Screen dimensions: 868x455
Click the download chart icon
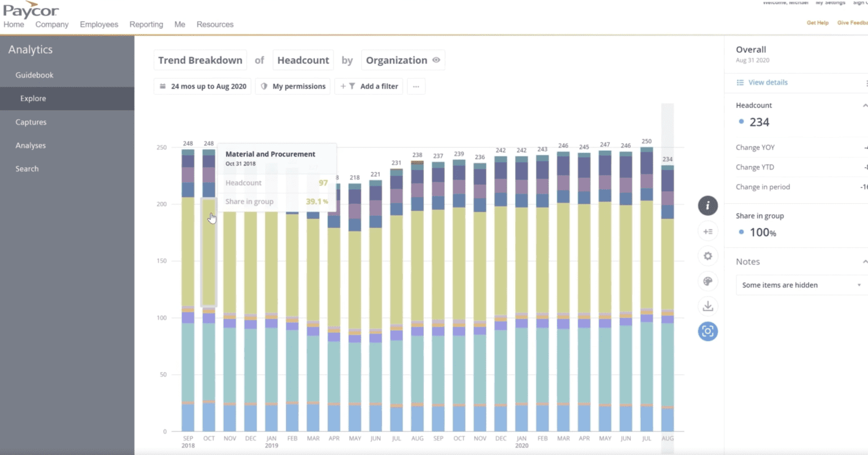click(x=708, y=306)
